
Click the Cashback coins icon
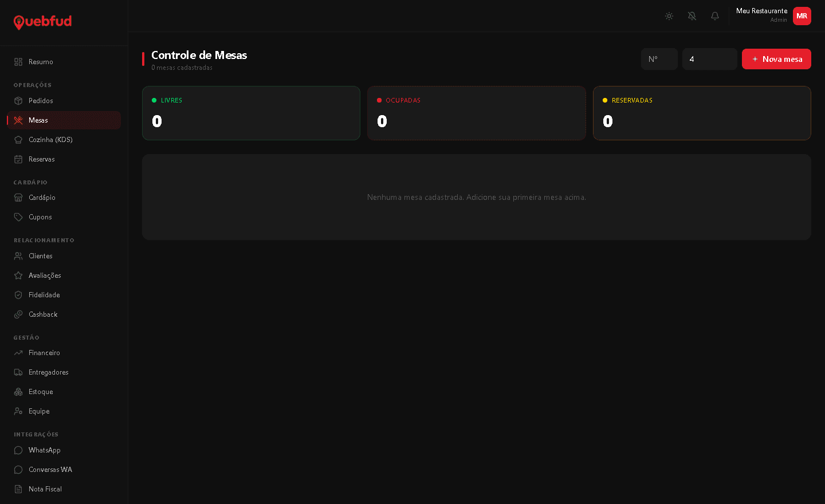pyautogui.click(x=18, y=314)
